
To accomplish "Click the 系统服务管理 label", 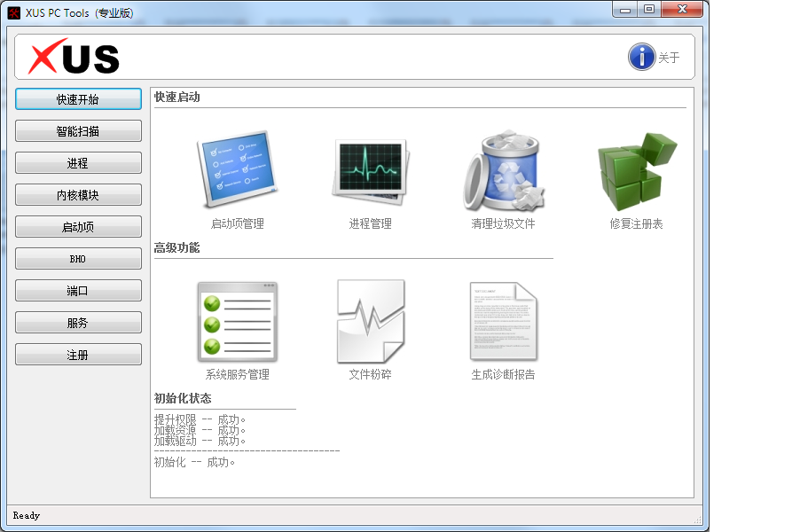I will pyautogui.click(x=238, y=374).
